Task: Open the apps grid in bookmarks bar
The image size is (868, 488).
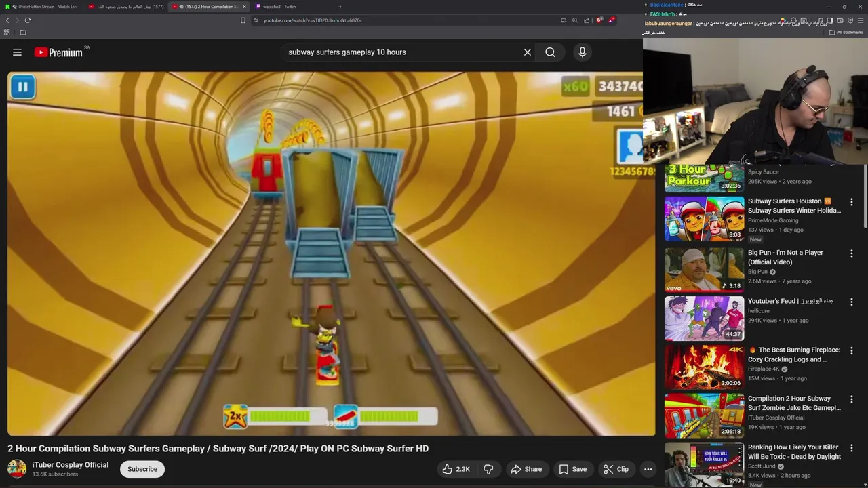Action: tap(7, 33)
